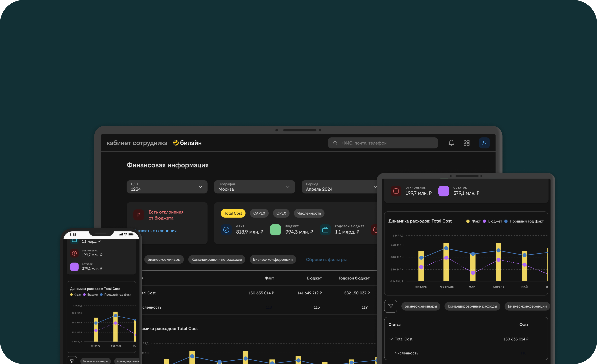The height and width of the screenshot is (364, 597).
Task: Click 818,9 млн. ₽ fact value
Action: point(250,232)
